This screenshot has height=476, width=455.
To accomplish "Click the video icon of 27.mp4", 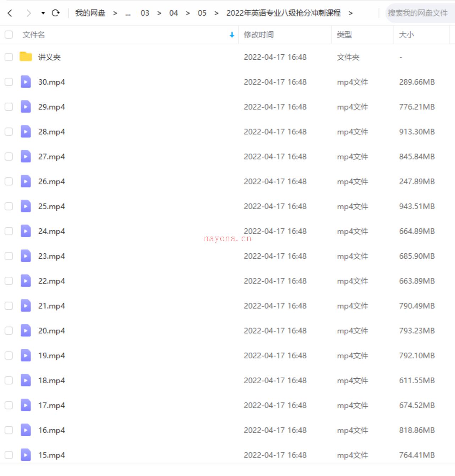I will 26,156.
